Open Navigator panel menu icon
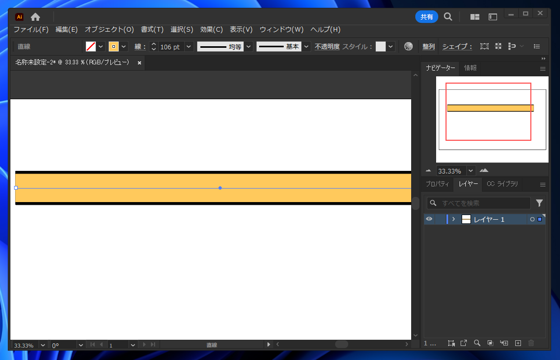Screen dimensions: 560x360 542,69
